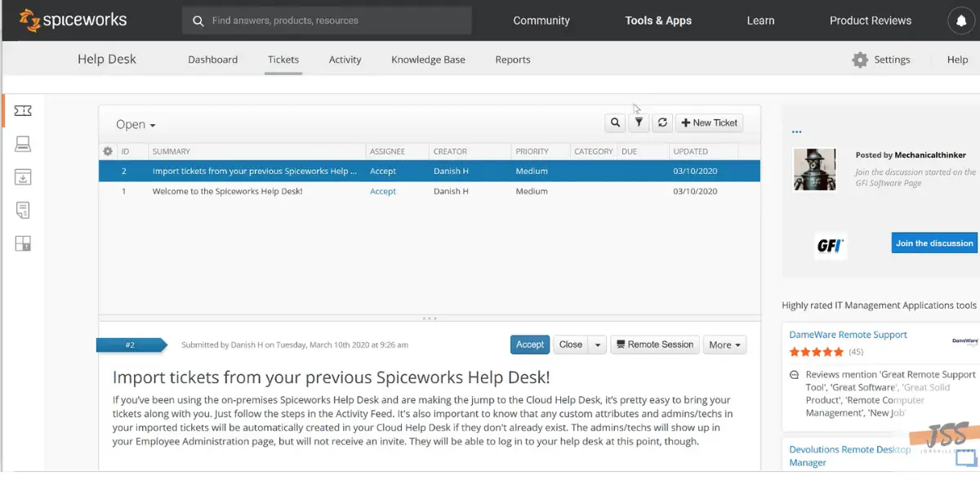980x490 pixels.
Task: Open the Community menu
Action: (x=541, y=20)
